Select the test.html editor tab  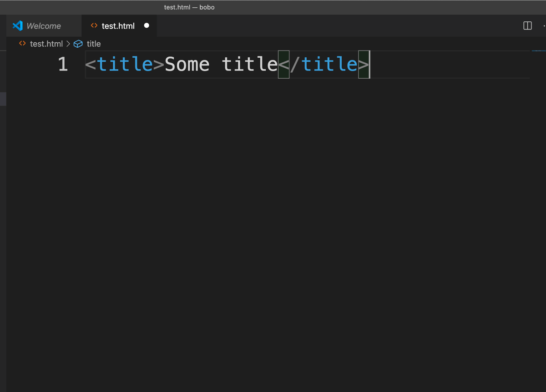pos(118,26)
